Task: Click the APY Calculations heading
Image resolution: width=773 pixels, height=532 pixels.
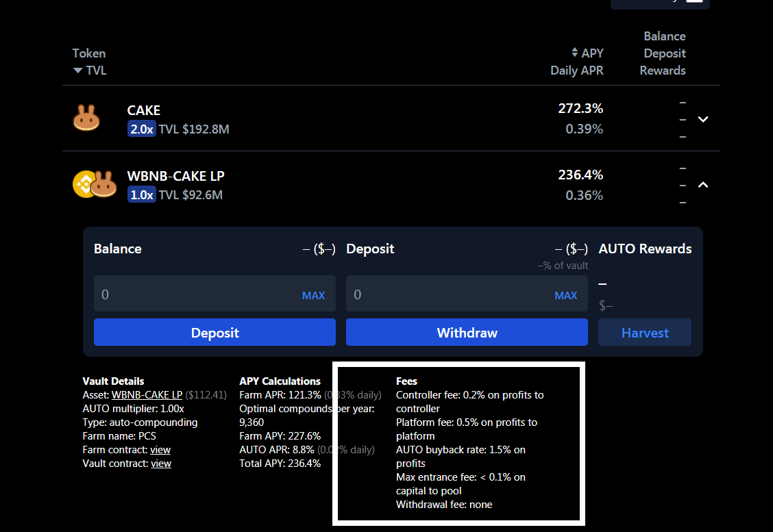Action: (x=280, y=381)
